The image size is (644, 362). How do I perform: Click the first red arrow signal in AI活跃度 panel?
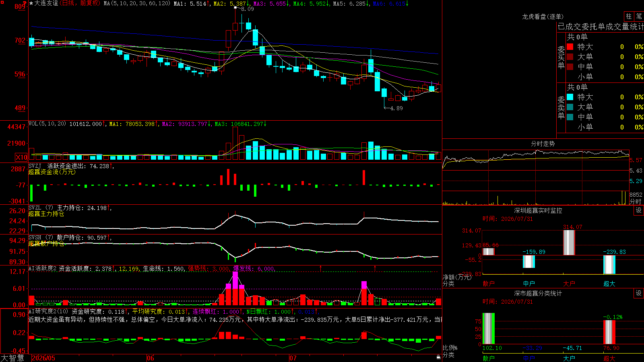pos(320,268)
